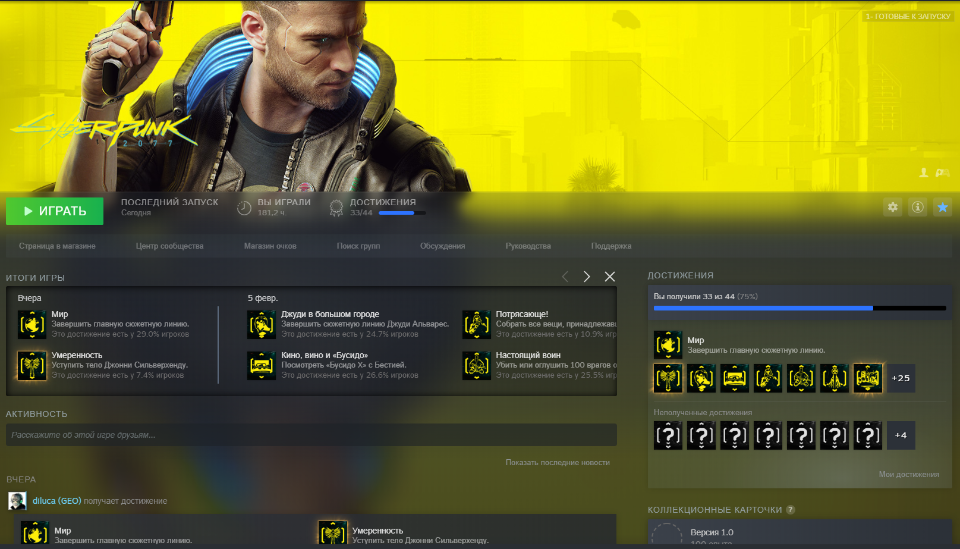The width and height of the screenshot is (960, 549).
Task: Click diluca (GEO) avatar in activity feed
Action: 17,501
